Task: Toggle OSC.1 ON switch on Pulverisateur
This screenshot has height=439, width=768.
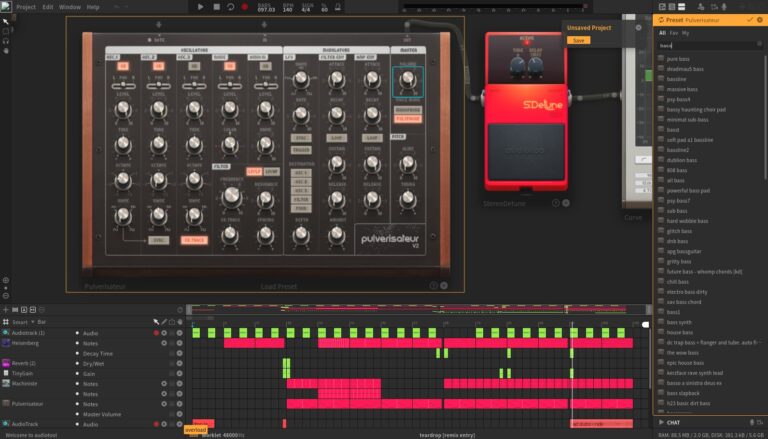Action: (x=123, y=66)
